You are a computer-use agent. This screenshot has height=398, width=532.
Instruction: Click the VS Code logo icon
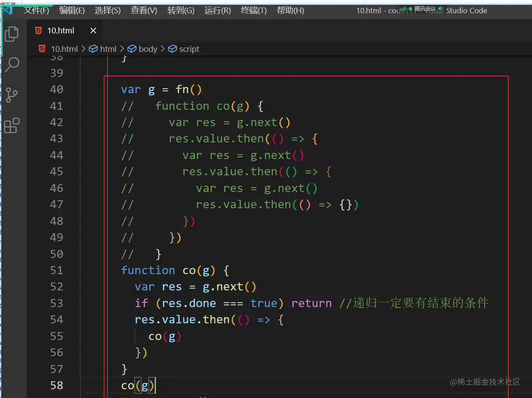7,11
